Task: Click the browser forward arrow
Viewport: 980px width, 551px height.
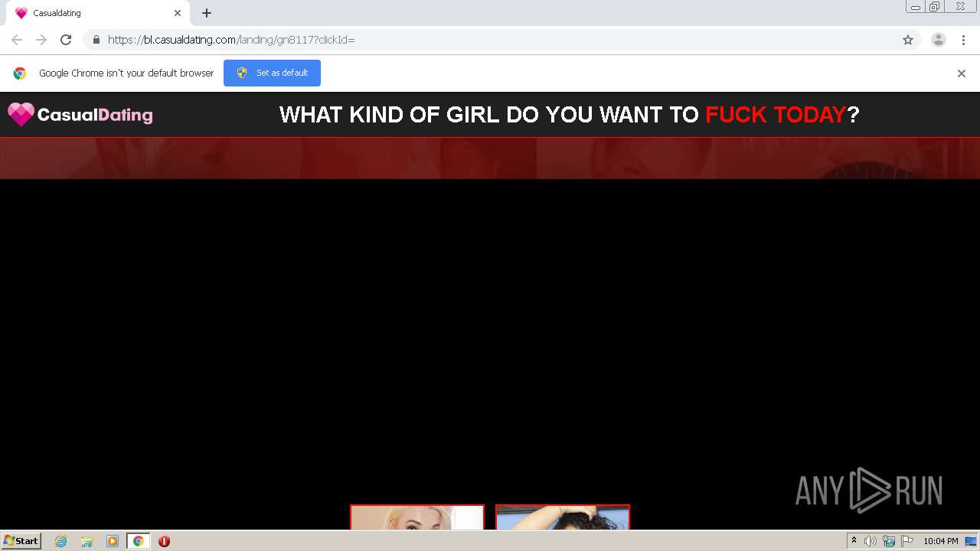Action: (41, 40)
